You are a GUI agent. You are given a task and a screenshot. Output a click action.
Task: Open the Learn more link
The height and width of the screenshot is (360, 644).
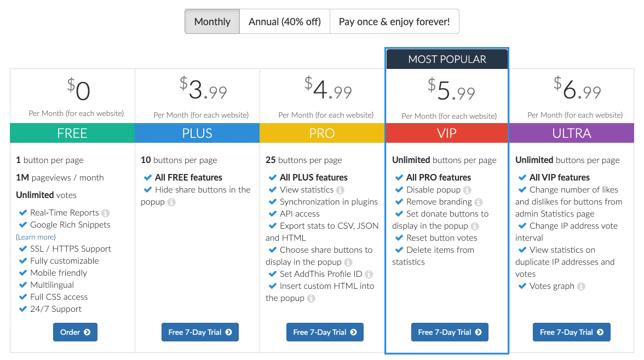[x=36, y=237]
